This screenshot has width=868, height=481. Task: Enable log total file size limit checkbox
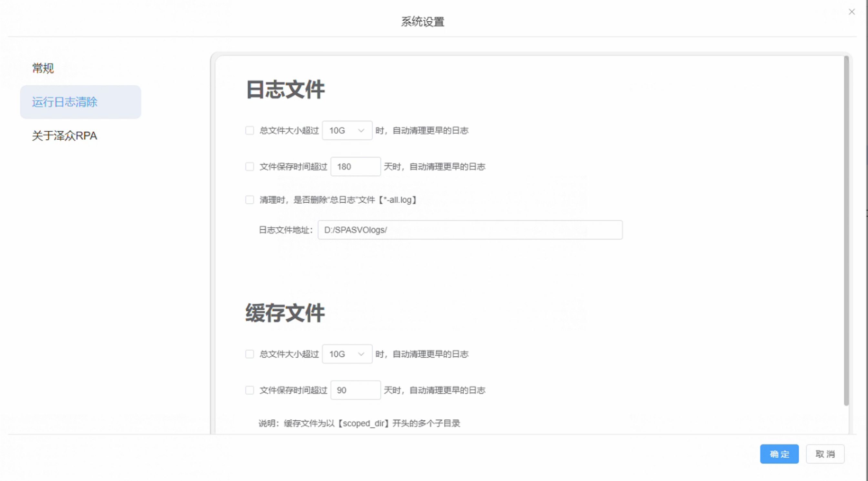pyautogui.click(x=249, y=131)
